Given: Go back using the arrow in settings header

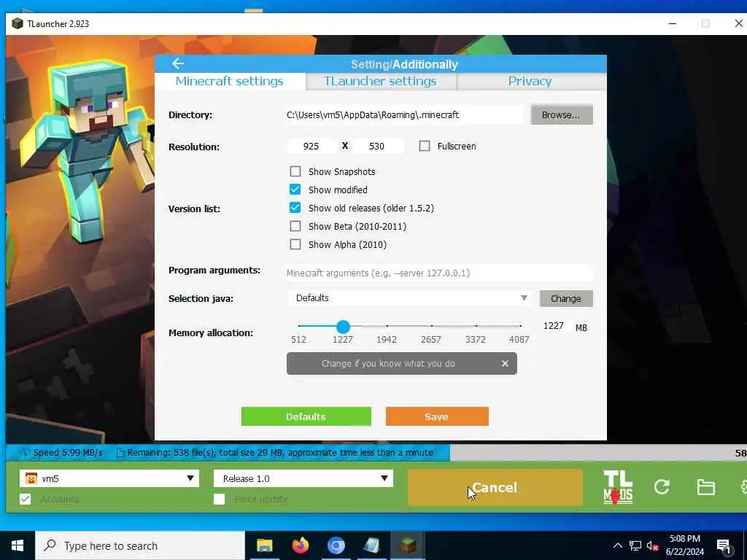Looking at the screenshot, I should point(178,63).
